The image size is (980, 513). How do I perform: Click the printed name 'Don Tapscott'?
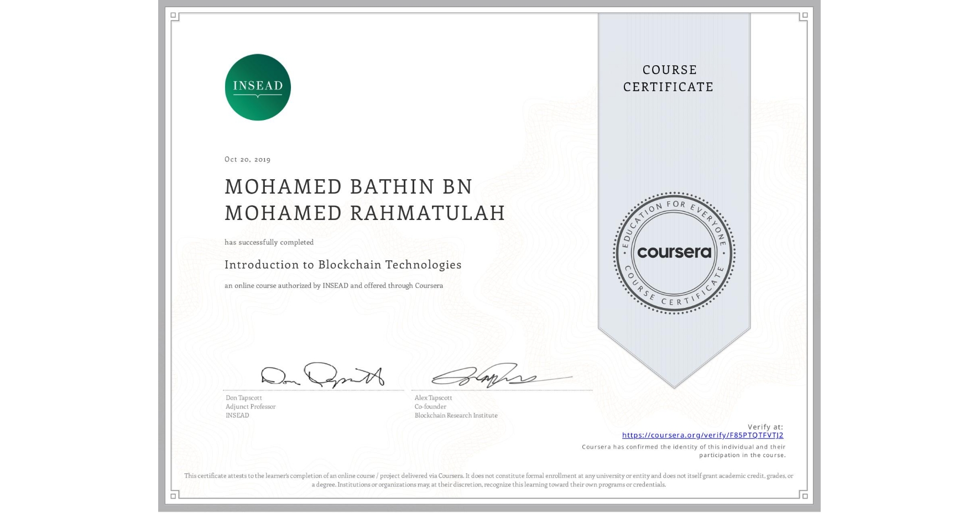pyautogui.click(x=244, y=398)
